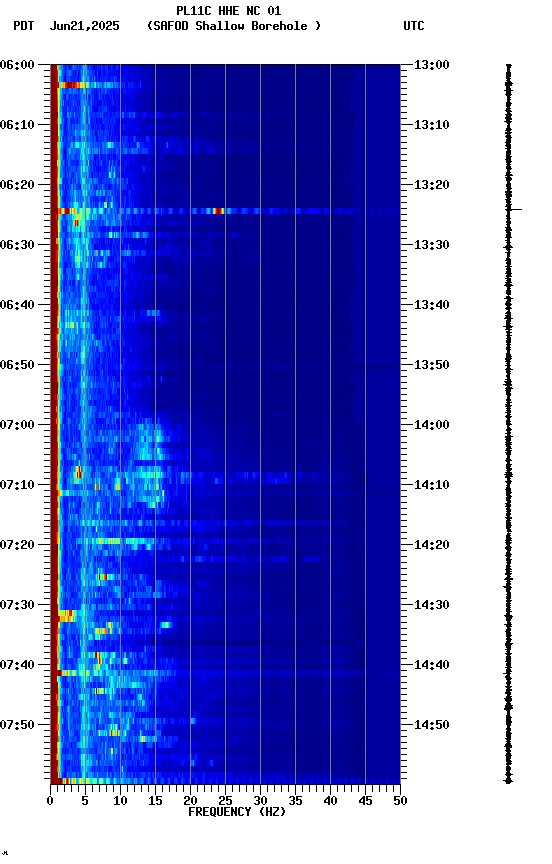Click the '30' frequency axis label
Screen dimensions: 552x864
260,801
